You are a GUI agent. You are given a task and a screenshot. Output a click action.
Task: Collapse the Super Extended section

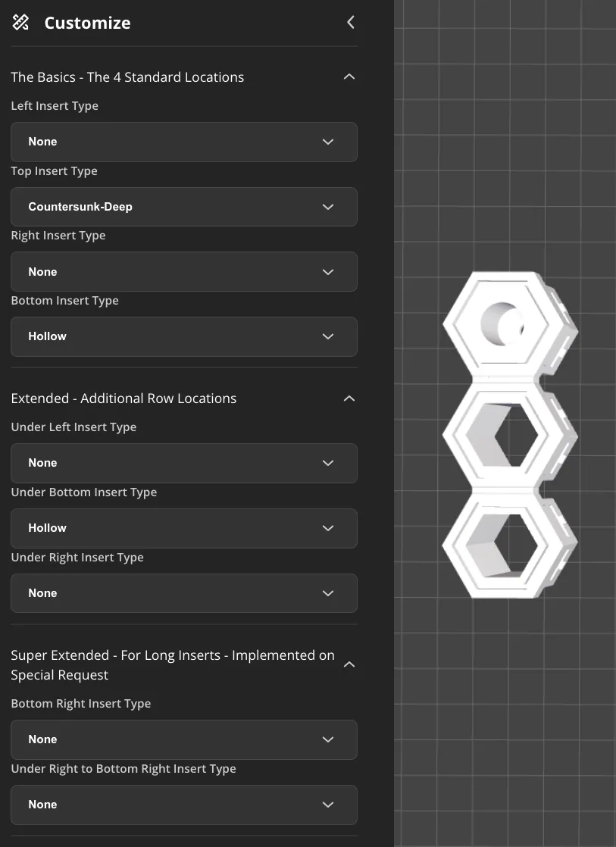point(349,664)
